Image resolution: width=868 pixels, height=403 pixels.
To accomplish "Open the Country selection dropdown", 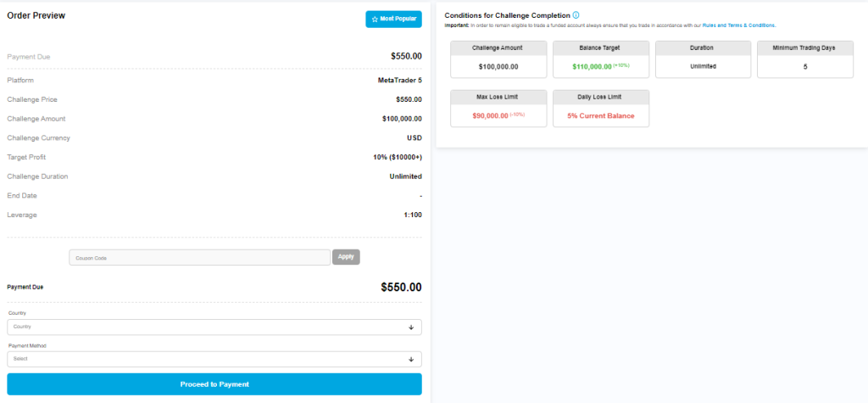I will 214,327.
